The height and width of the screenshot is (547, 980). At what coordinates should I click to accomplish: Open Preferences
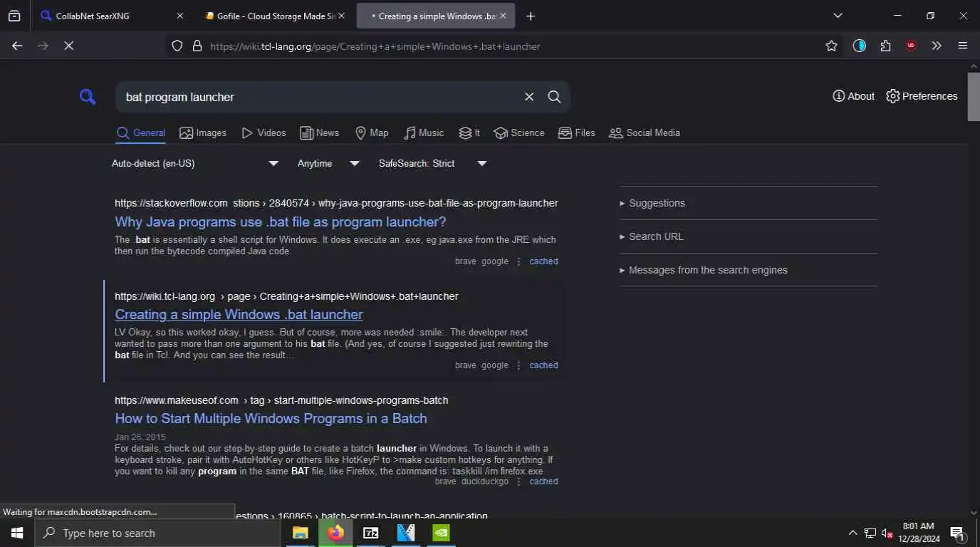[x=922, y=96]
